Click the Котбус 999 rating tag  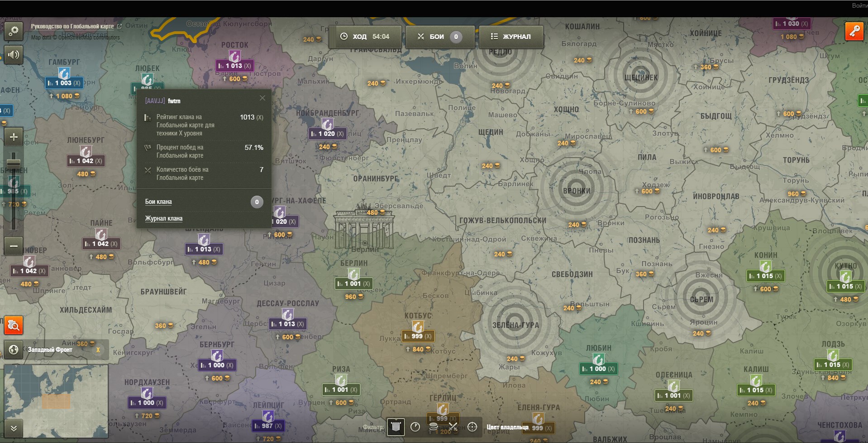[418, 337]
